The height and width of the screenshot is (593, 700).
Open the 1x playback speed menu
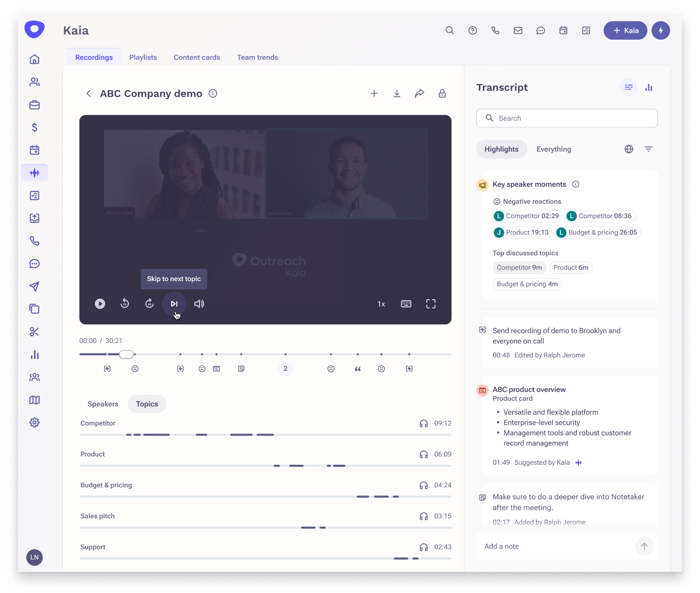tap(381, 304)
